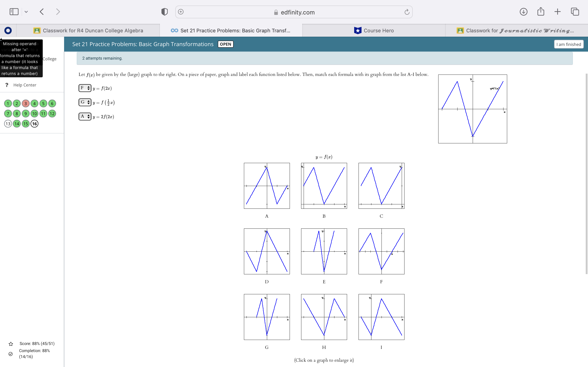
Task: Click the Share icon in the toolbar
Action: 541,12
